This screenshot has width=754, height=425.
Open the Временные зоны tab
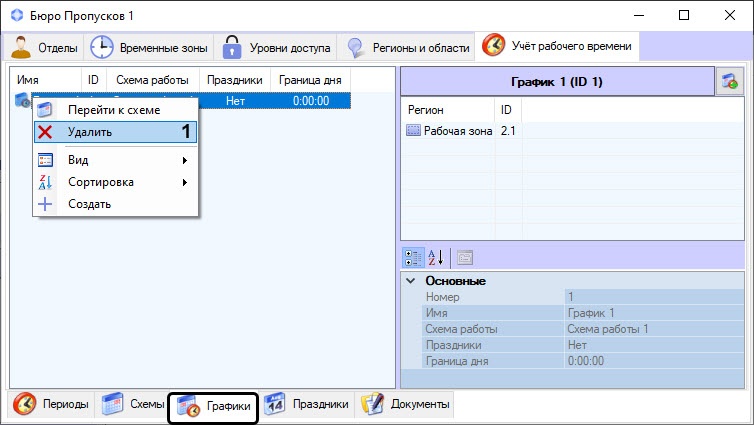coord(149,47)
